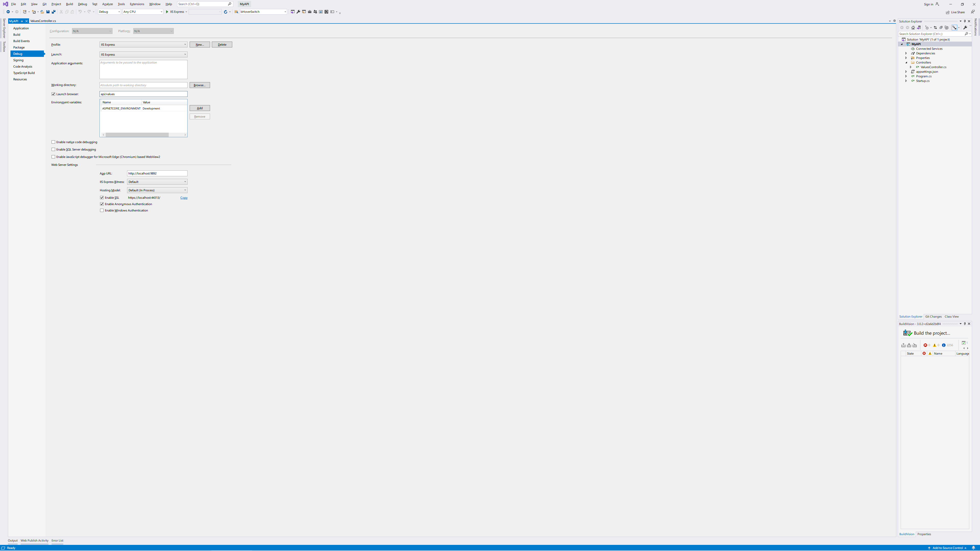
Task: Toggle Enable SQL Server debugging checkbox
Action: (53, 149)
